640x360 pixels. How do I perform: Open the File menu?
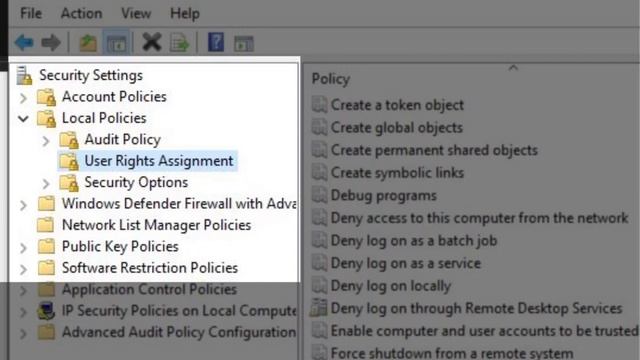[x=31, y=13]
